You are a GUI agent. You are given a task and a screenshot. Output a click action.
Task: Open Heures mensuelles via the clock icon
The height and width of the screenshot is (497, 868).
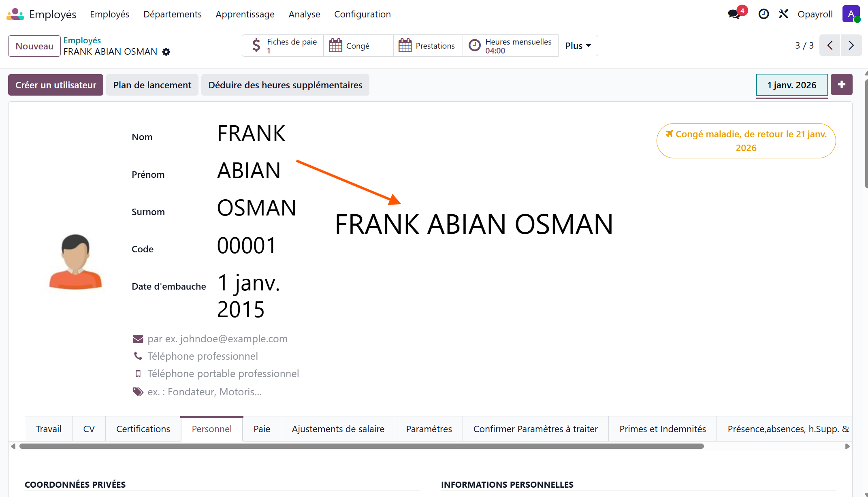point(475,45)
